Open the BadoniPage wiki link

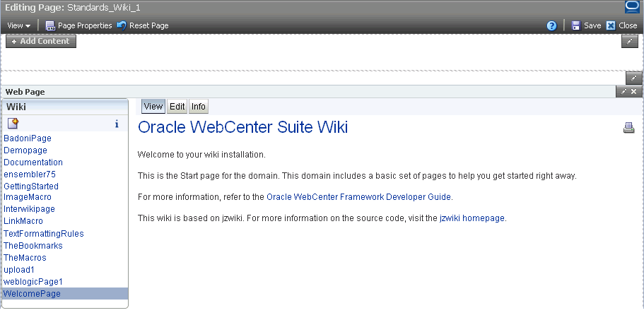28,138
